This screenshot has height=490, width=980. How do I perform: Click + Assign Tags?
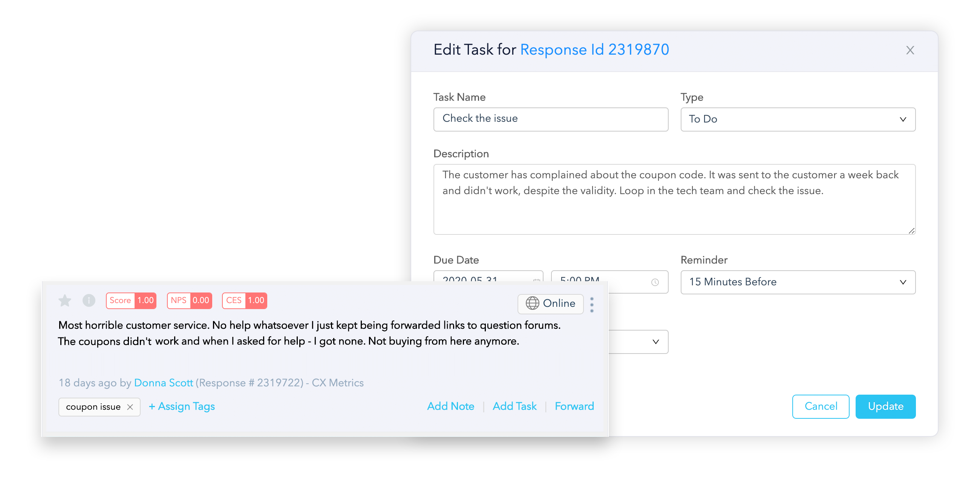181,406
